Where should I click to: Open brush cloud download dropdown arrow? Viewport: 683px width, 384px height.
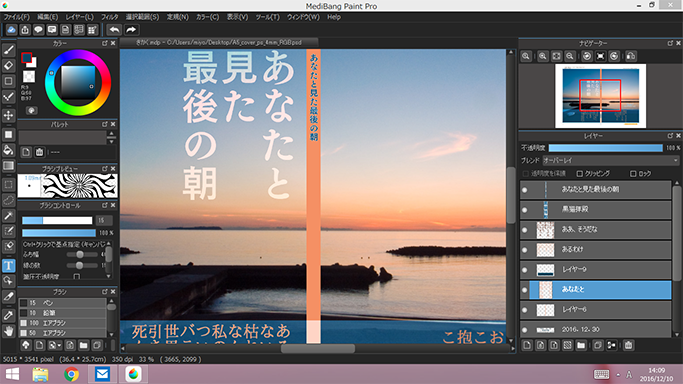click(x=60, y=346)
